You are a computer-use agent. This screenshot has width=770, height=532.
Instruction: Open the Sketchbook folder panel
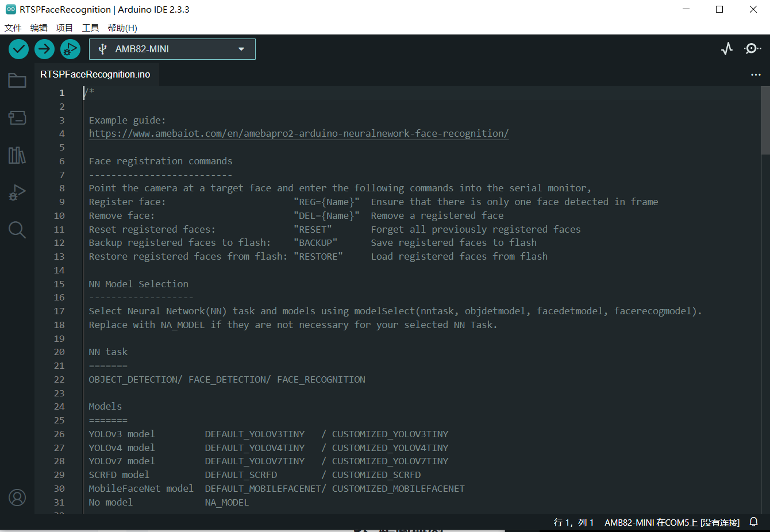pos(17,80)
